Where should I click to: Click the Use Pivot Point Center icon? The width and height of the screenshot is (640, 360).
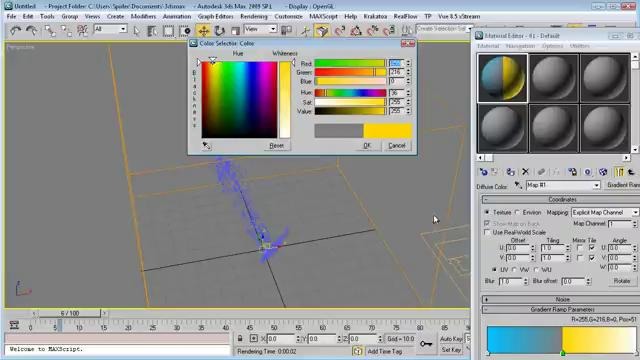point(287,30)
